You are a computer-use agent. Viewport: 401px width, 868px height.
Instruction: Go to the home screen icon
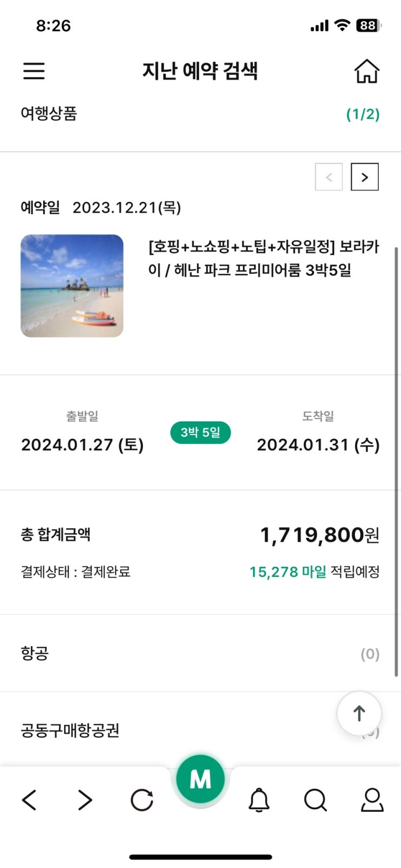366,71
